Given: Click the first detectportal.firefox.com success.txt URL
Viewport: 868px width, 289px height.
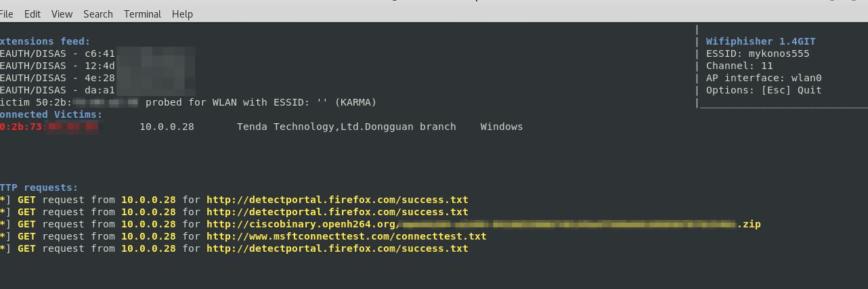Looking at the screenshot, I should (x=337, y=200).
